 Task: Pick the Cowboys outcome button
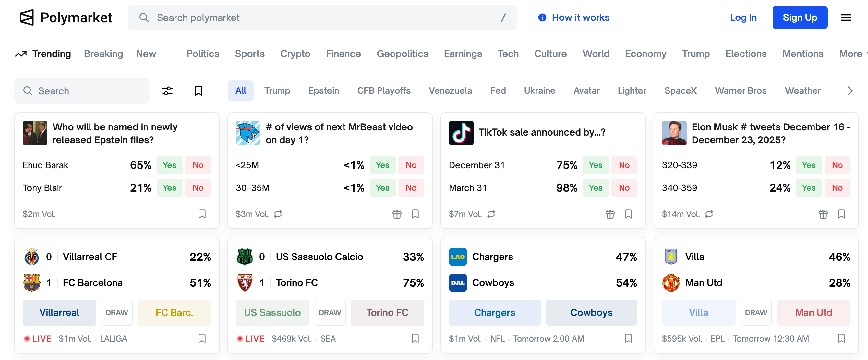591,313
